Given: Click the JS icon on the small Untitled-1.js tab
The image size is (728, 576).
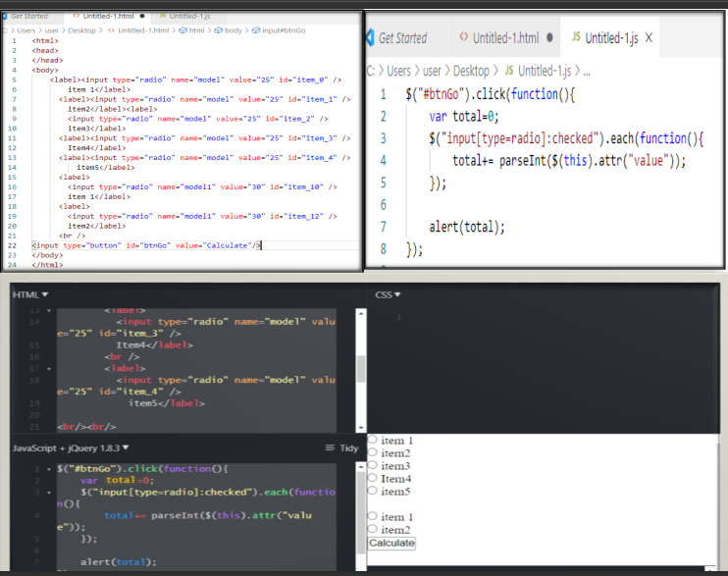Looking at the screenshot, I should tap(163, 16).
